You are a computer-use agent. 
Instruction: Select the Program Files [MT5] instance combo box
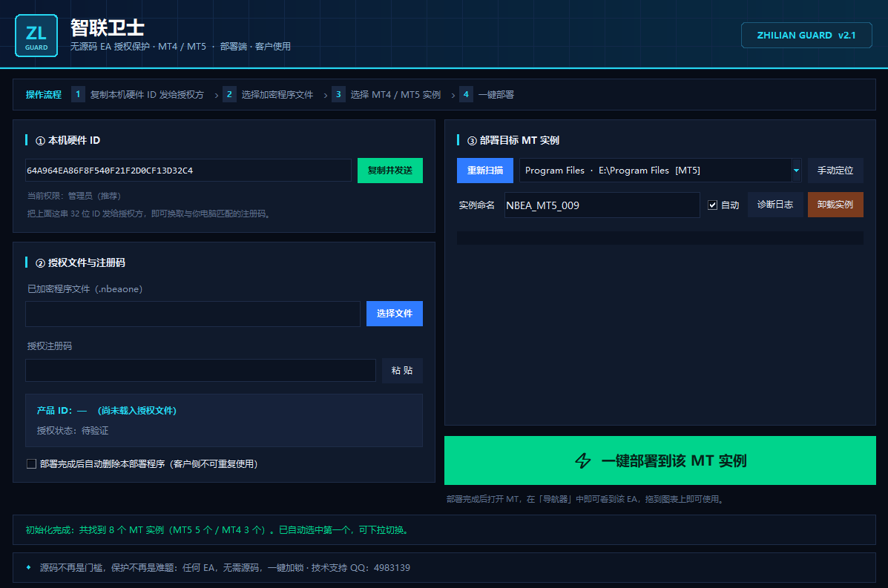660,171
